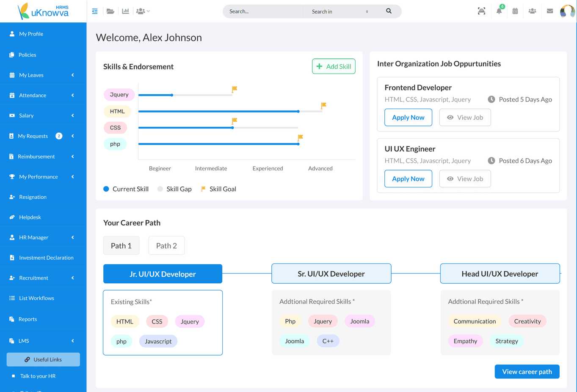
Task: Collapse the sidebar using the toggle icon
Action: 95,11
